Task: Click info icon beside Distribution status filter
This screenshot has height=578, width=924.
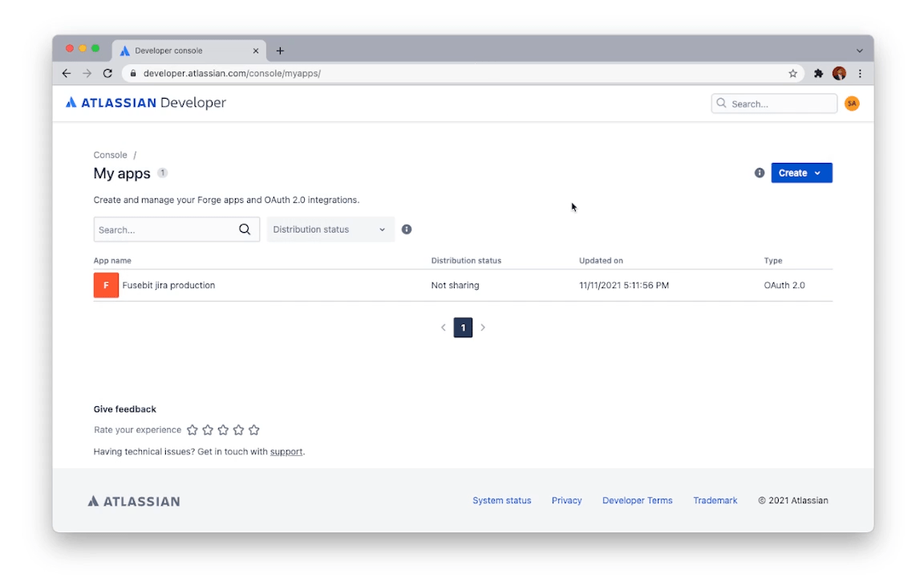Action: coord(407,230)
